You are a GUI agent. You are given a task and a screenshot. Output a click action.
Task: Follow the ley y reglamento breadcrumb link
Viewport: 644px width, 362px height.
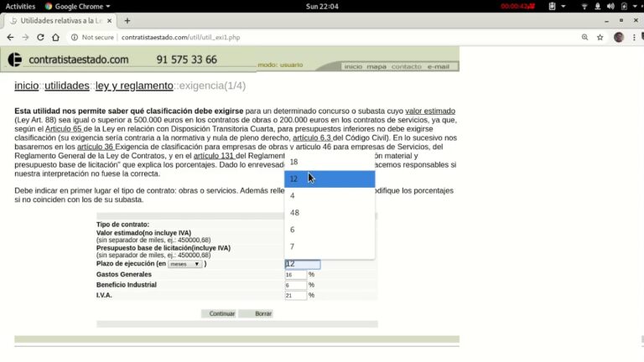click(134, 85)
